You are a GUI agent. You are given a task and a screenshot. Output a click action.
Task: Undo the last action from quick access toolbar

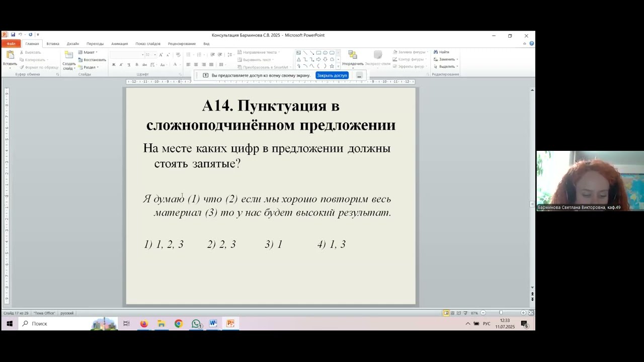pyautogui.click(x=21, y=35)
